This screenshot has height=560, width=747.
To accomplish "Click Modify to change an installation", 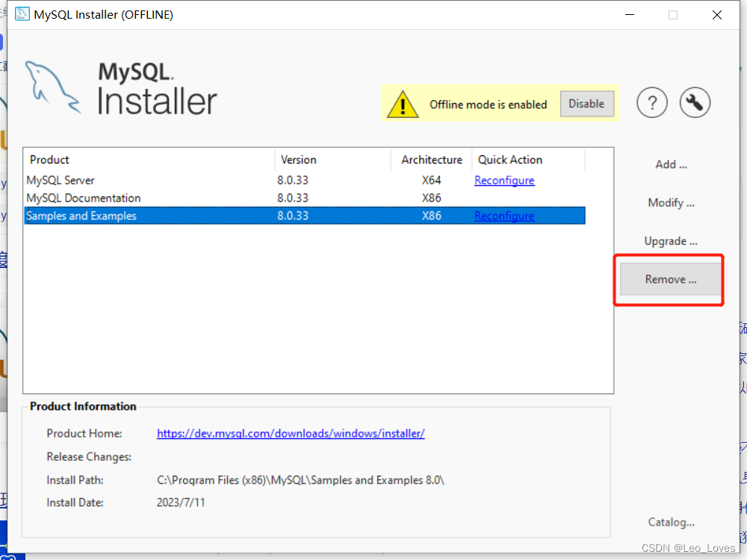I will click(670, 202).
